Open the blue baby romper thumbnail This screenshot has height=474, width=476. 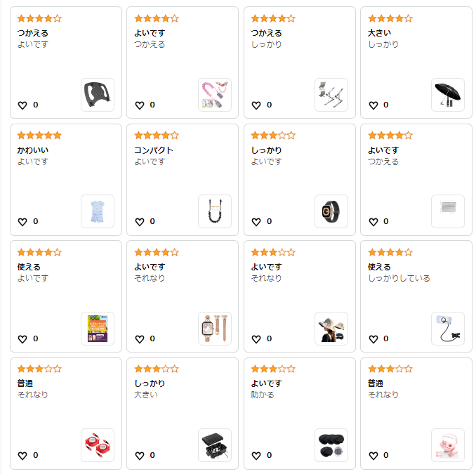(98, 211)
